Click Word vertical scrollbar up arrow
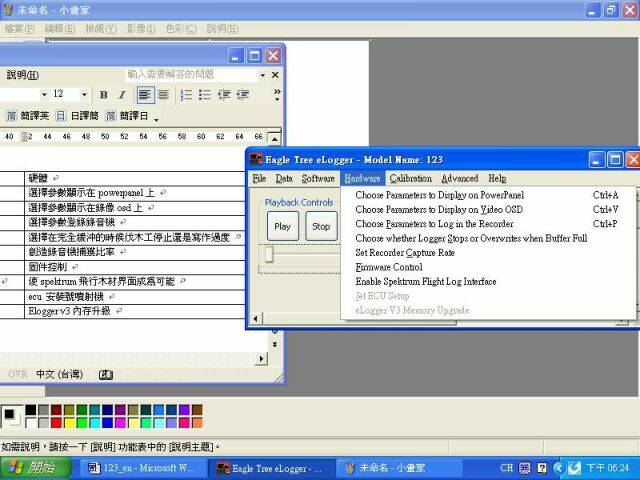This screenshot has height=480, width=640. pyautogui.click(x=275, y=139)
